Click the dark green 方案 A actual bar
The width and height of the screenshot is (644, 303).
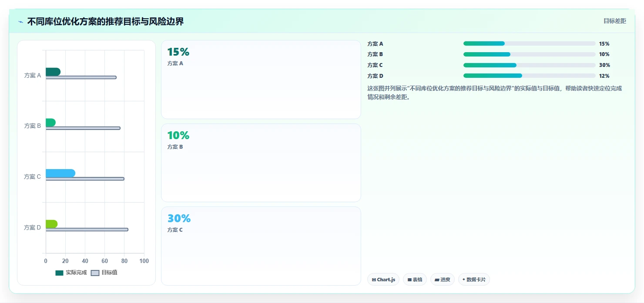click(53, 72)
